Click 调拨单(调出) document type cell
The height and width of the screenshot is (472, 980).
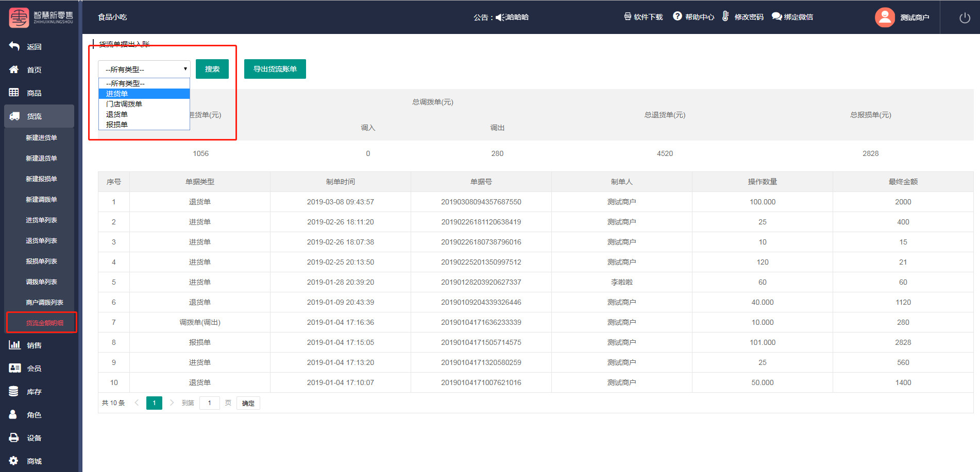pyautogui.click(x=200, y=322)
